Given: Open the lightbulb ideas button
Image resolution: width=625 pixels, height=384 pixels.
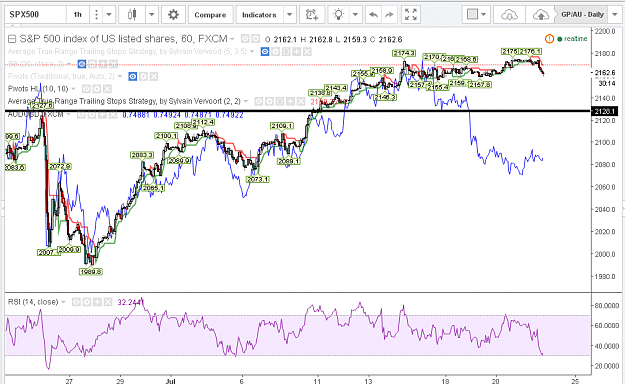Looking at the screenshot, I should click(x=338, y=15).
